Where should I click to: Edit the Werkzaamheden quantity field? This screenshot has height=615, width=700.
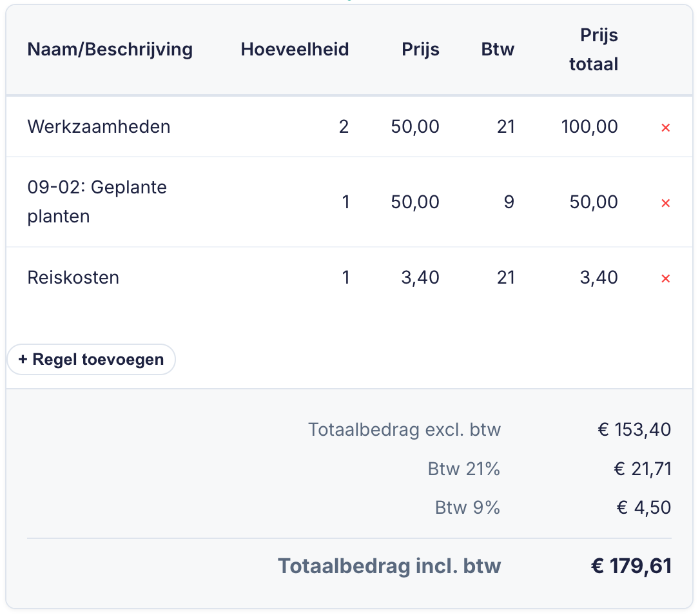(x=344, y=127)
